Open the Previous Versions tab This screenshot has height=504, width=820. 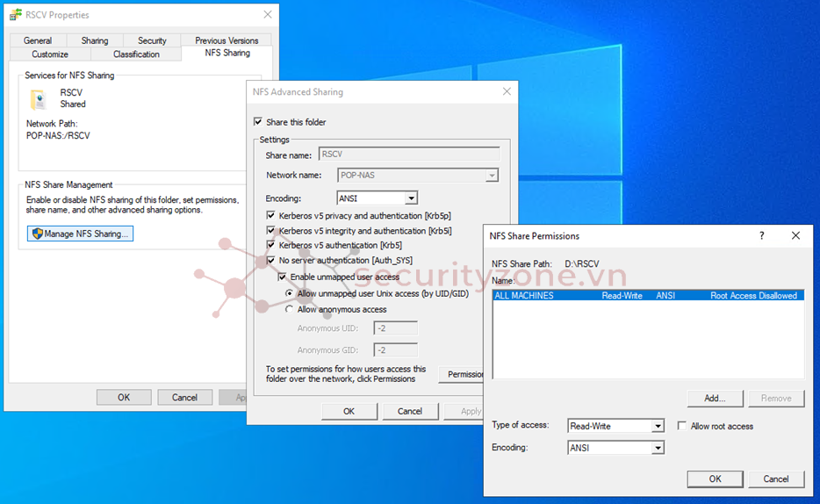[x=227, y=40]
